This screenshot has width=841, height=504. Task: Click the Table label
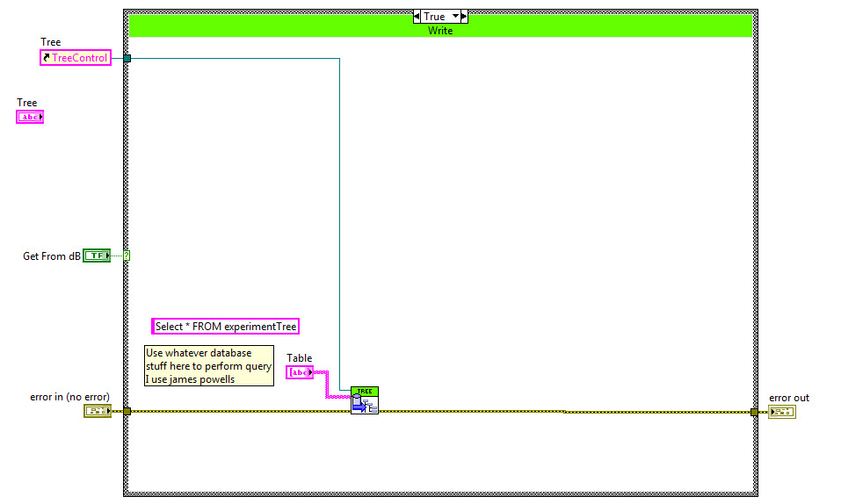point(300,357)
